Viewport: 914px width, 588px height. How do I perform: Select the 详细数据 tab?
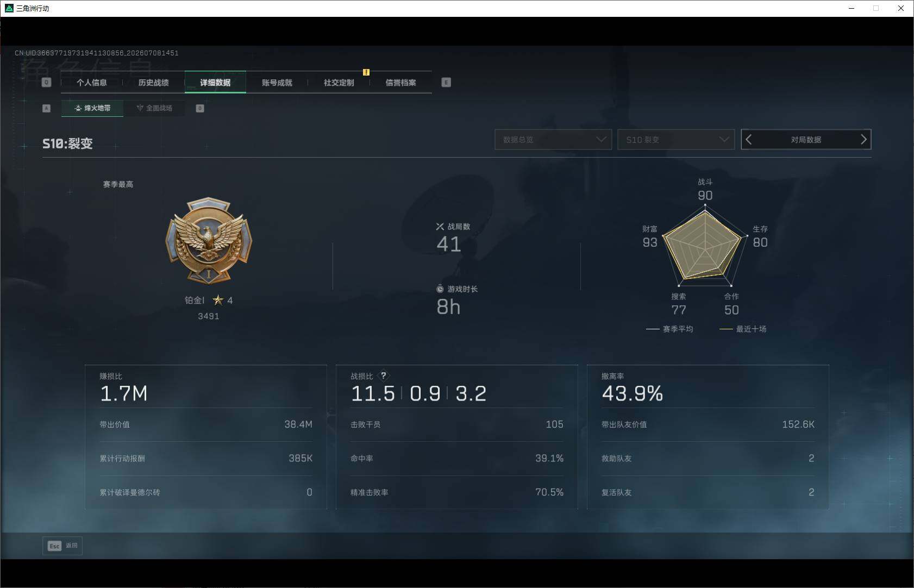(x=215, y=83)
